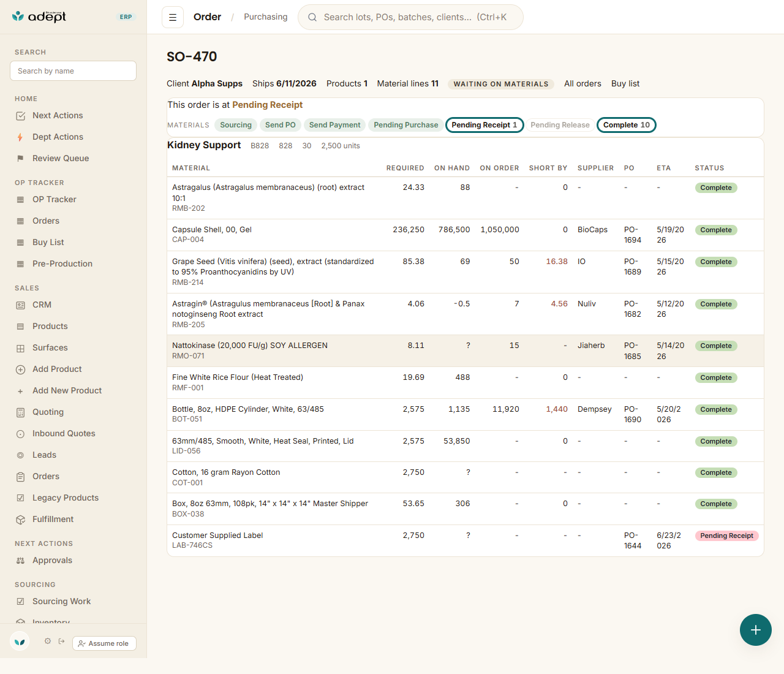Click the logout arrow icon

pyautogui.click(x=61, y=642)
